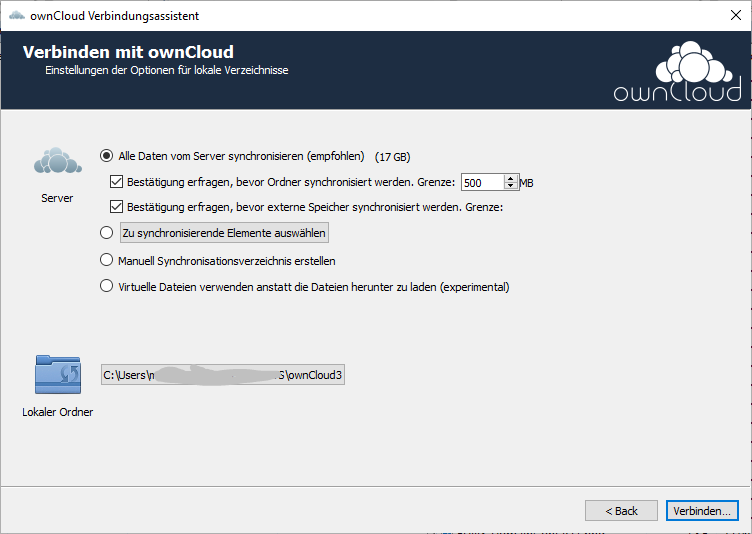Click the Lokaler Ordner folder sync icon
The width and height of the screenshot is (752, 534).
click(x=57, y=375)
